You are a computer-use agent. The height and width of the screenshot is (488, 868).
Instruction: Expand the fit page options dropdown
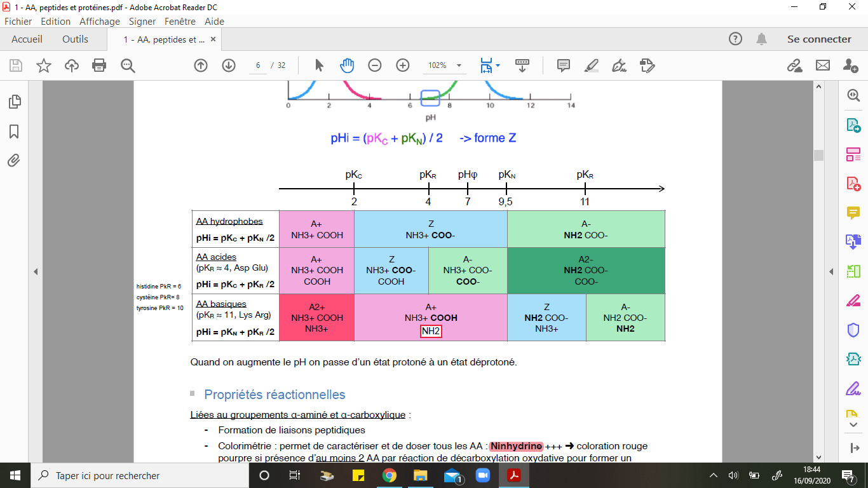498,65
